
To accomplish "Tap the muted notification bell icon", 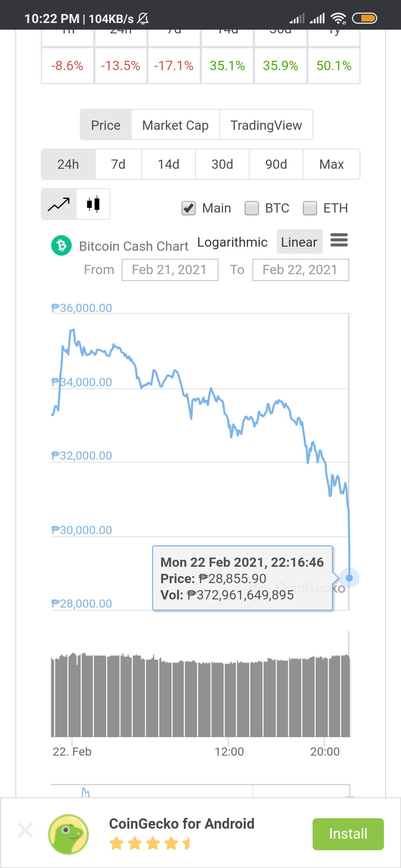I will [x=143, y=18].
